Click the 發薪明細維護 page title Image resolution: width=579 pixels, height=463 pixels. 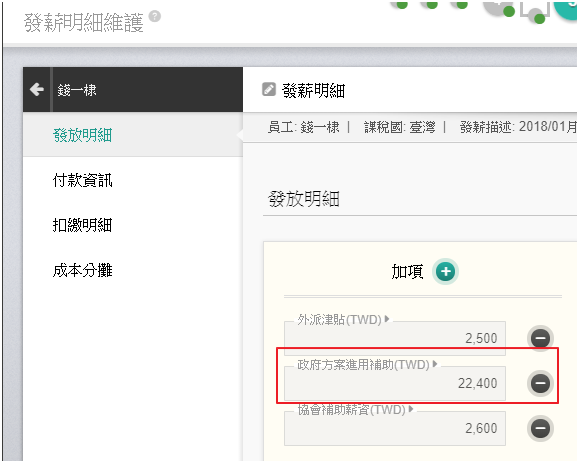[83, 23]
